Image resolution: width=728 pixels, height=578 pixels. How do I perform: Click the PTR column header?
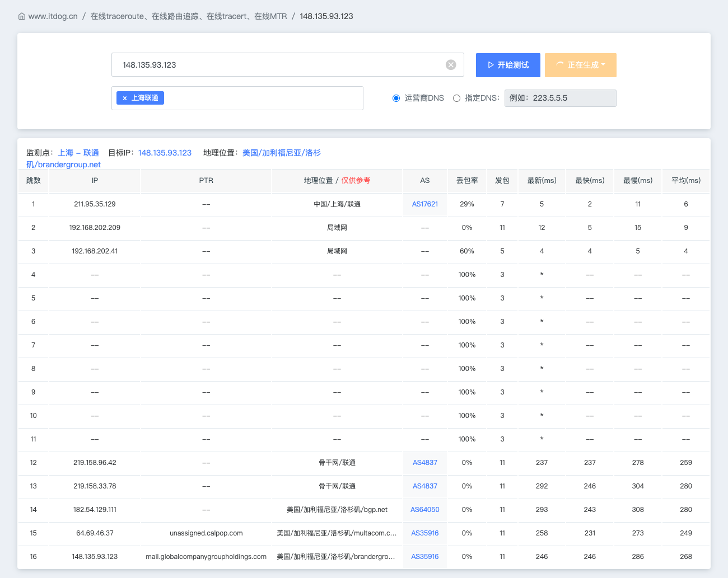tap(206, 181)
